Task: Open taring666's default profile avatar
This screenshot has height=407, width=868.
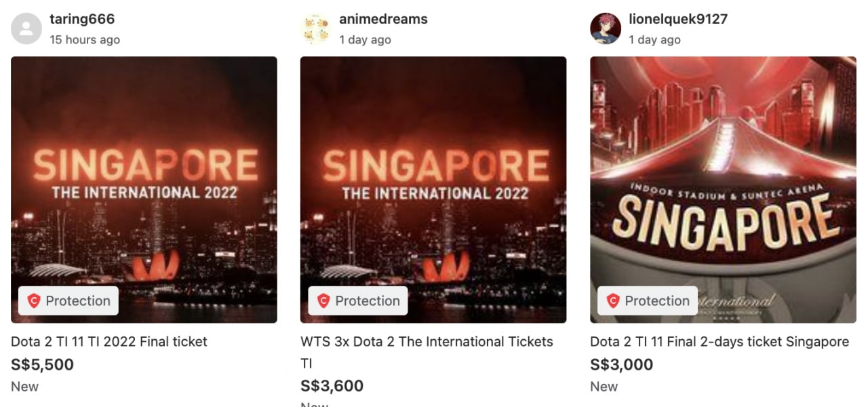Action: (x=27, y=28)
